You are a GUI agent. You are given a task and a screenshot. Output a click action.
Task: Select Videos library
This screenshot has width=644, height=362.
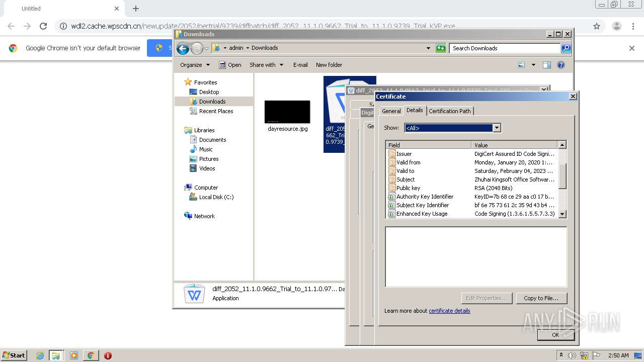point(202,168)
